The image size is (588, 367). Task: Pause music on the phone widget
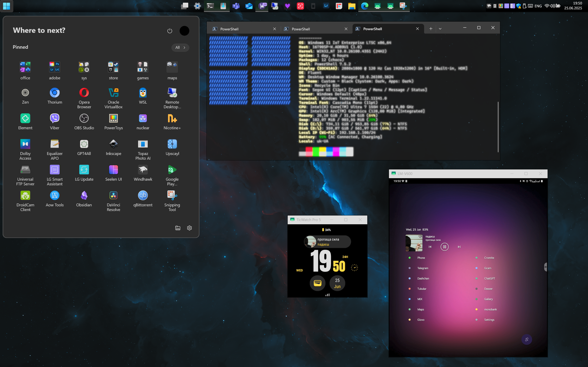click(x=444, y=247)
